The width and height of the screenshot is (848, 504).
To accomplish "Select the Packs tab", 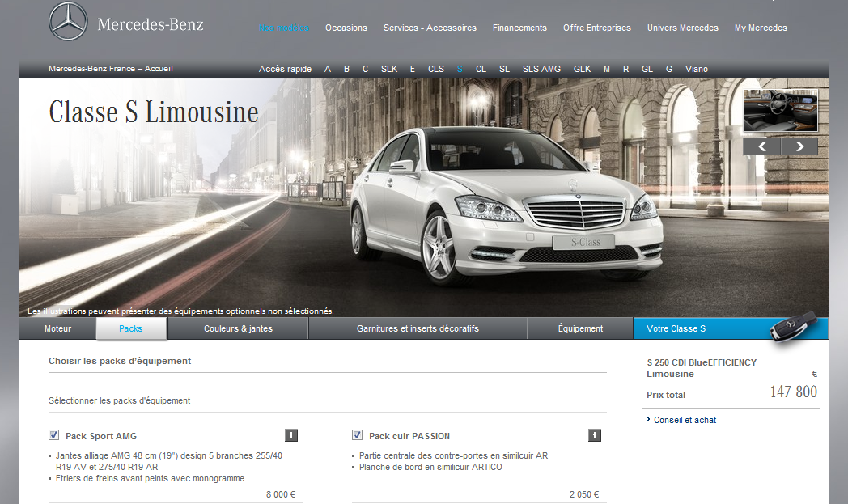I will [131, 328].
